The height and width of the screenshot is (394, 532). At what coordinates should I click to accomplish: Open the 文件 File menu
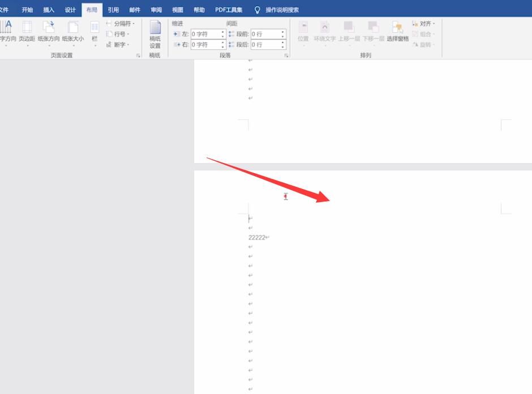tap(4, 10)
